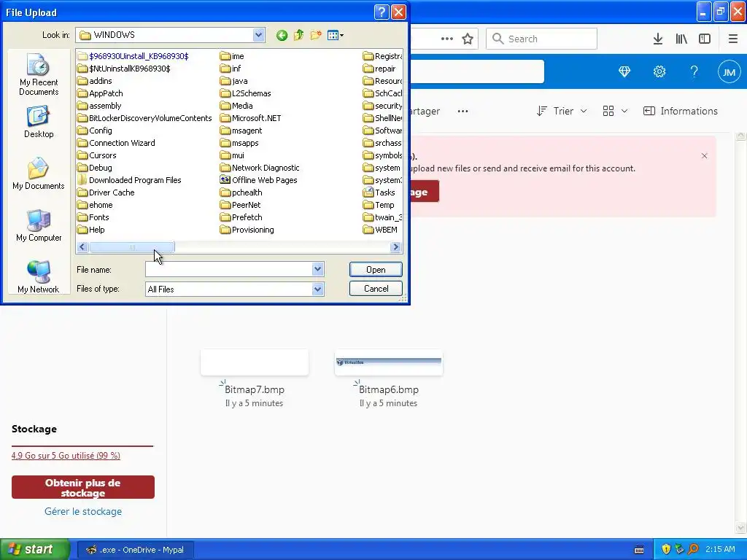Click the browser Search field
Viewport: 747px width, 560px height.
coord(541,39)
